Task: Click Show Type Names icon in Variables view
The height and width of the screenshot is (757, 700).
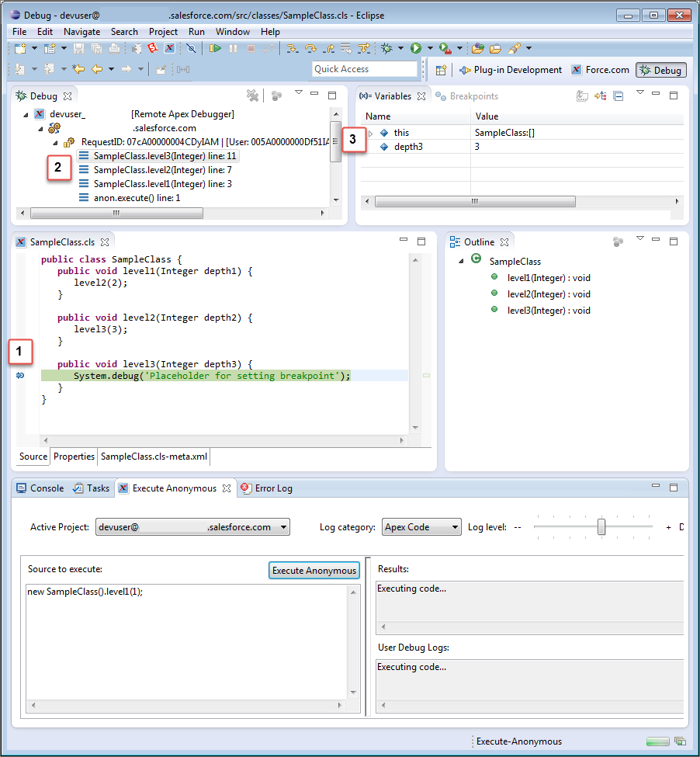Action: click(x=582, y=96)
